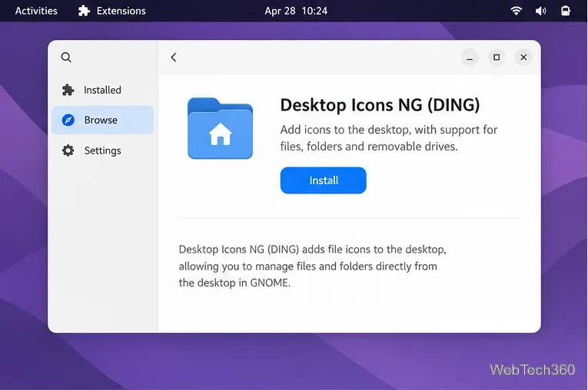
Task: Click the text 'Add icons to the desktop'
Action: 345,130
